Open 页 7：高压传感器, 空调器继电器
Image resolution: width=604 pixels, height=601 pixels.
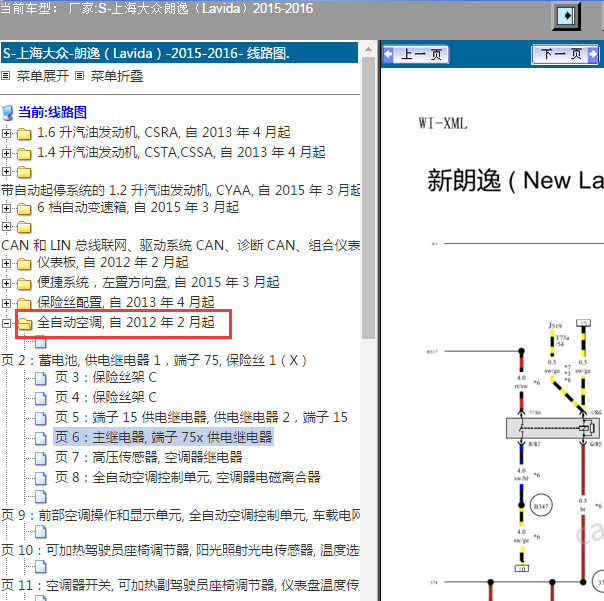(x=148, y=457)
